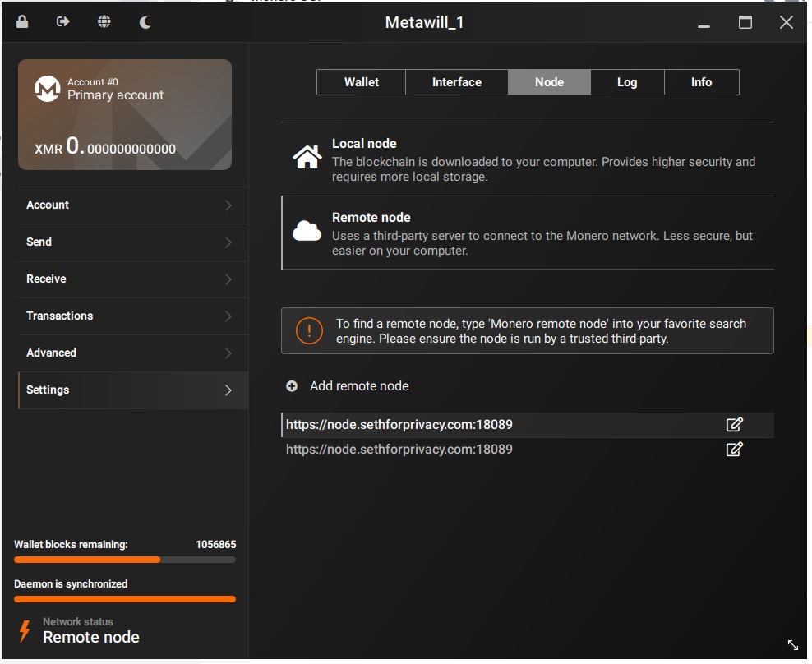The image size is (812, 664).
Task: Click the lock wallet icon
Action: pos(22,22)
